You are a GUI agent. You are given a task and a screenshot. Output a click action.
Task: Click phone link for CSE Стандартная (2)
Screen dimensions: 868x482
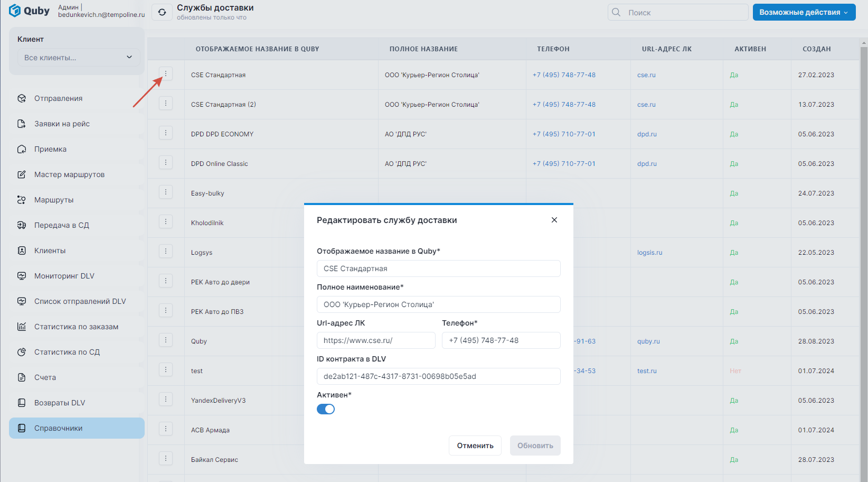tap(564, 105)
